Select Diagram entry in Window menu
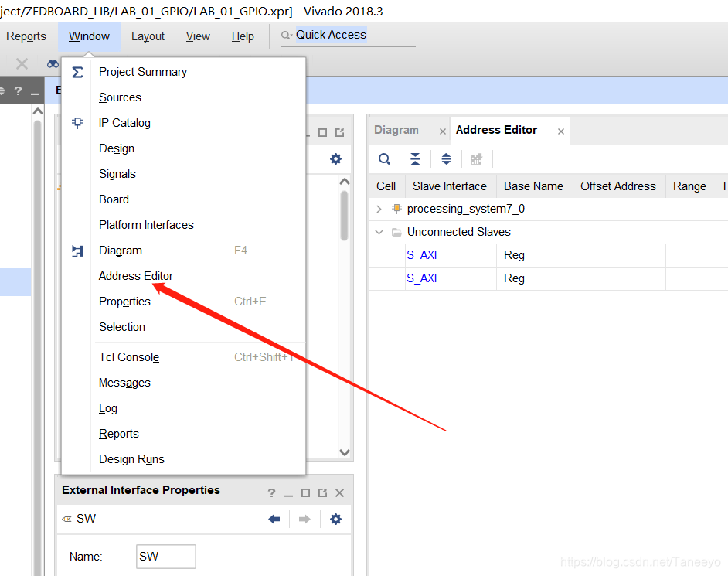This screenshot has height=576, width=728. [184, 251]
